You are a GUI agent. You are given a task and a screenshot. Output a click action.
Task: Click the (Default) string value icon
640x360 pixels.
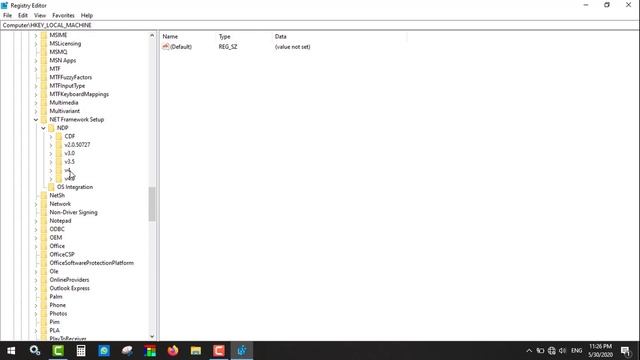coord(165,47)
